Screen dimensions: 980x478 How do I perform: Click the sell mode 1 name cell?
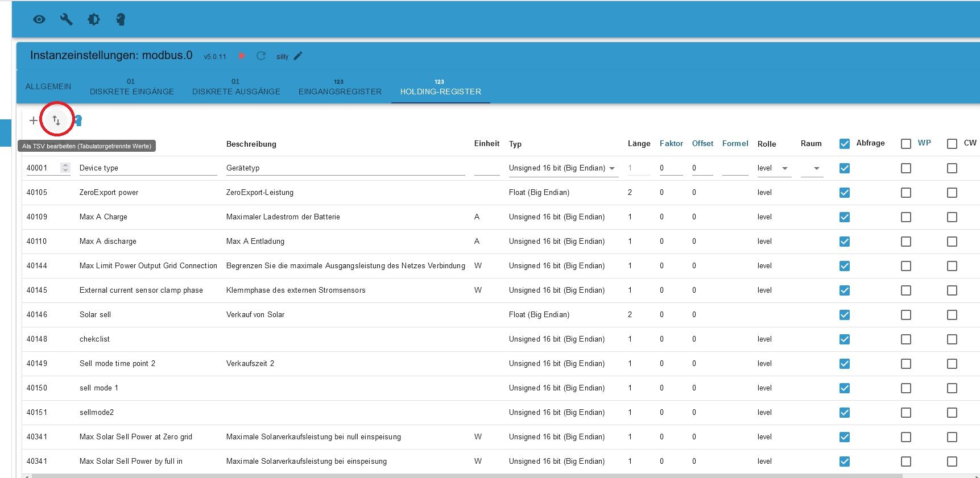click(99, 388)
